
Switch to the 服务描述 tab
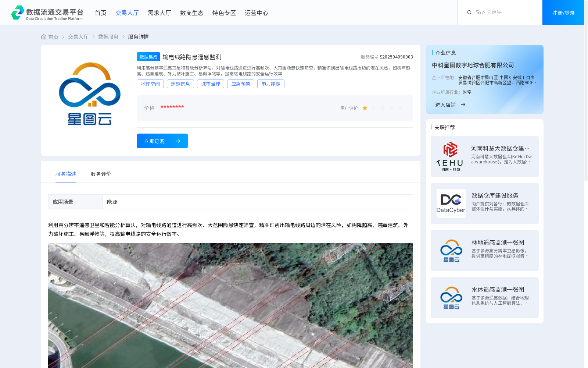tap(66, 174)
